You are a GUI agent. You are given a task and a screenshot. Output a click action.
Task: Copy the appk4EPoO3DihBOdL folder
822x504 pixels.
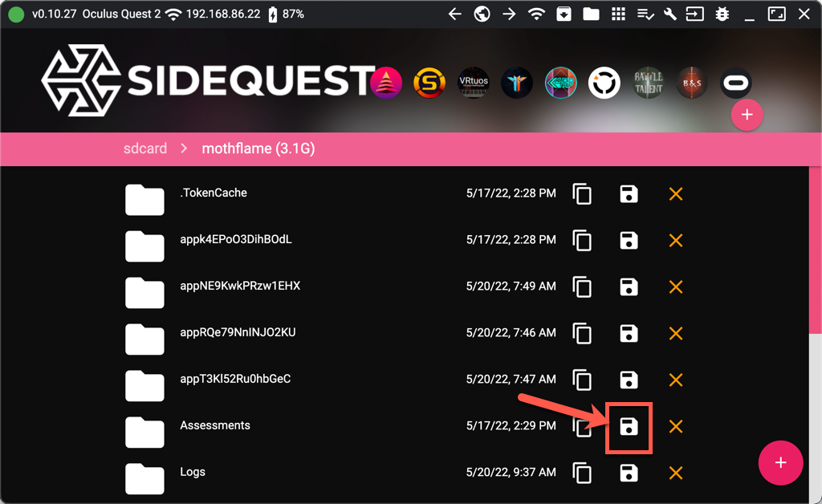[583, 241]
